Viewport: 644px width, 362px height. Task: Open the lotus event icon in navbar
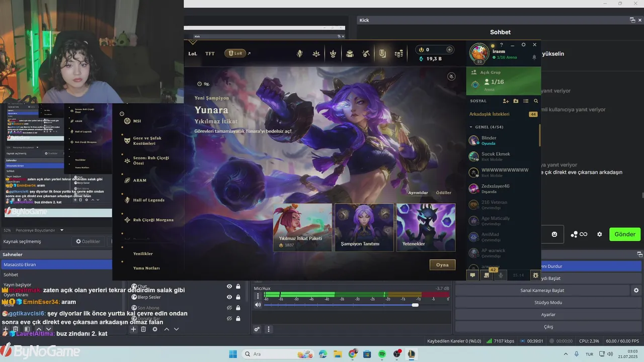pyautogui.click(x=316, y=53)
